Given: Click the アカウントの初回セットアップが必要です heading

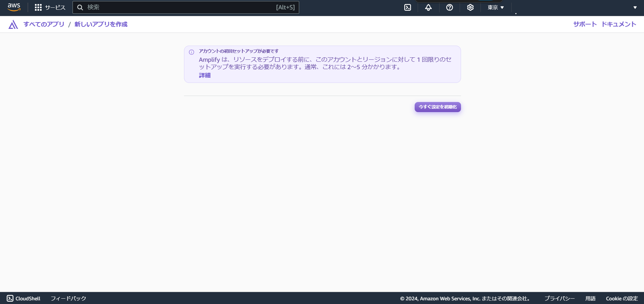Looking at the screenshot, I should click(x=239, y=51).
